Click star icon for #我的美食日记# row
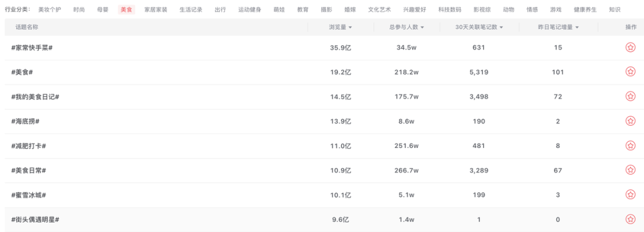Viewport: 644px width, 232px height. tap(630, 97)
